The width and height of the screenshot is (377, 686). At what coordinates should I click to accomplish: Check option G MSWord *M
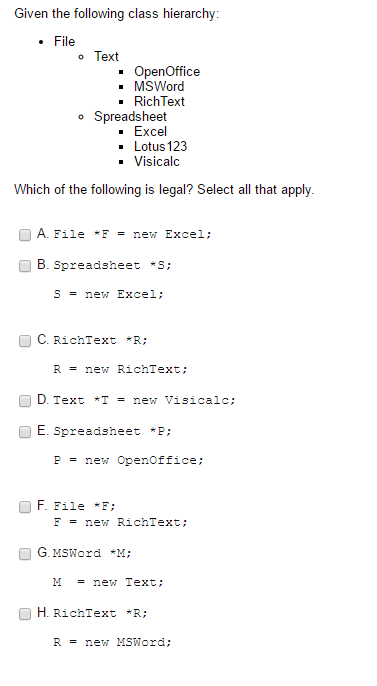[25, 554]
